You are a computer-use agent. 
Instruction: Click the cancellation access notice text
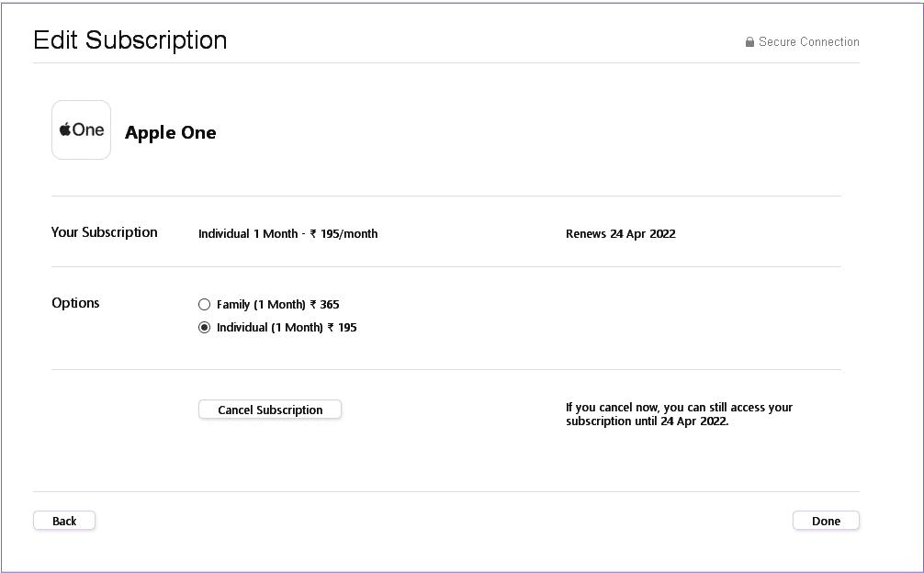coord(679,414)
